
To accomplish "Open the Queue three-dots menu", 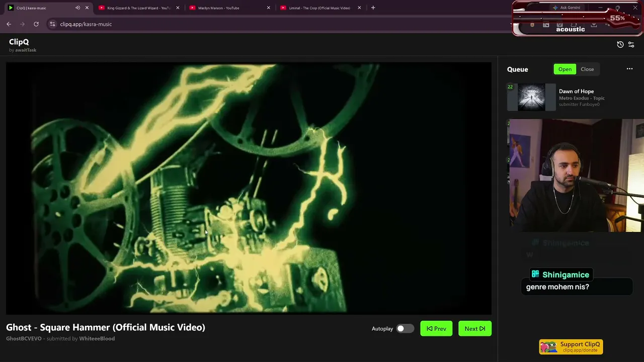I will tap(629, 69).
